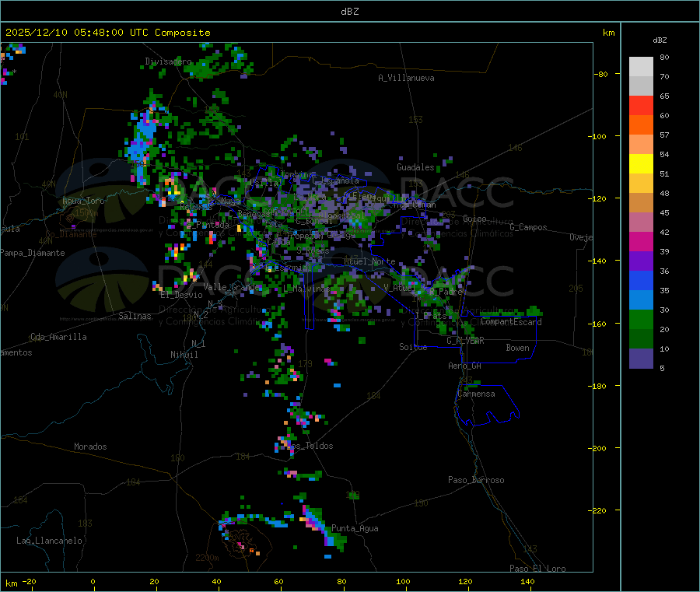This screenshot has height=592, width=700.
Task: Click the dBZ heading above the color scale
Action: pos(660,40)
